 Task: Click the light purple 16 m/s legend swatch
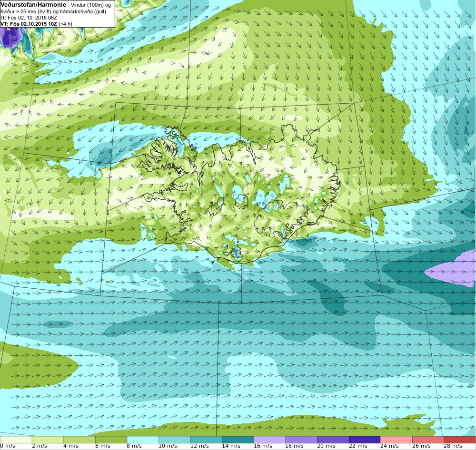[x=269, y=440]
